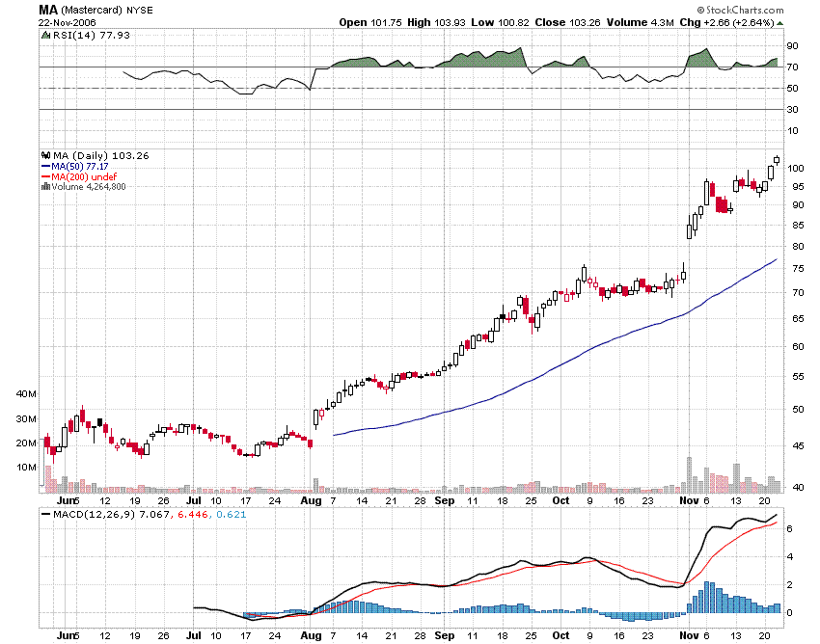Click the 'MA (Daily) 103.26' legend text
Screen dimensions: 820x644
101,156
